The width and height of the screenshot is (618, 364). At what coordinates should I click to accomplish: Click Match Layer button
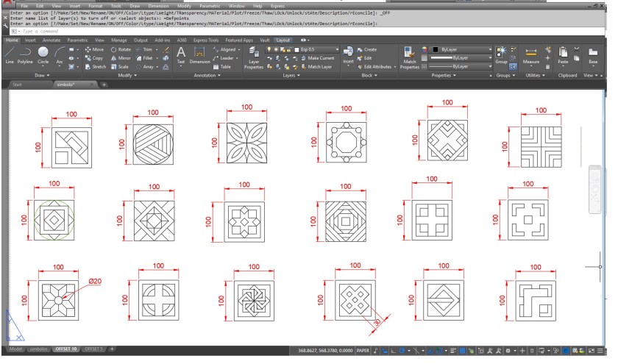coord(316,67)
